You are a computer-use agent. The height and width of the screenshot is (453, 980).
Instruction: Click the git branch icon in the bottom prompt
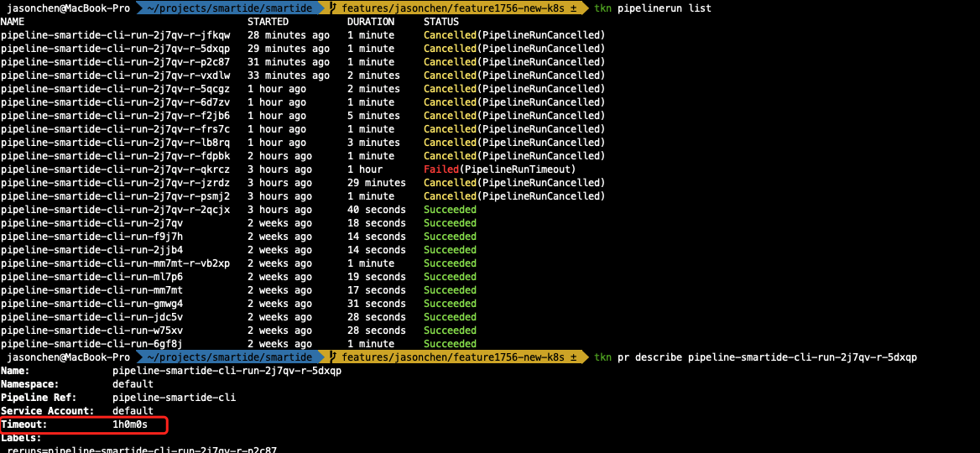coord(336,357)
